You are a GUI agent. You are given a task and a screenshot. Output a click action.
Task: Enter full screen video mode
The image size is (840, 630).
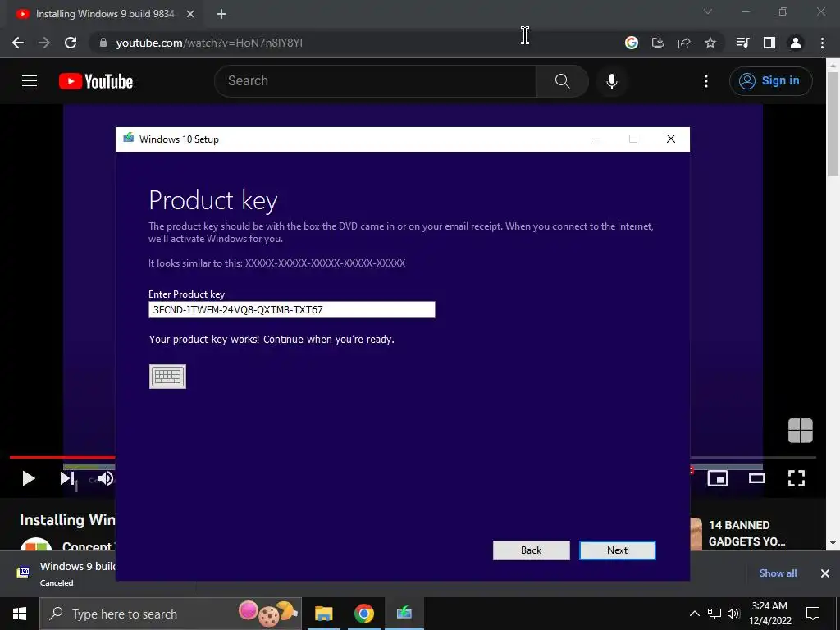click(x=797, y=478)
